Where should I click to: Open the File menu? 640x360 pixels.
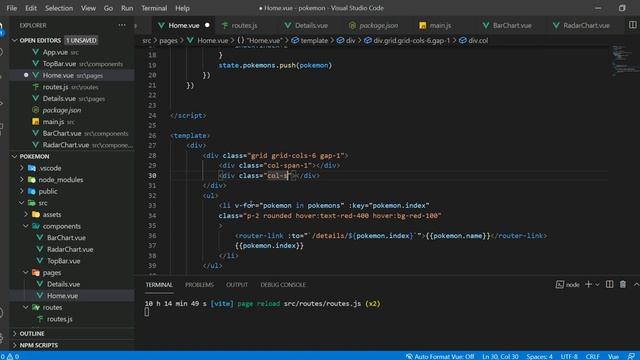12,8
